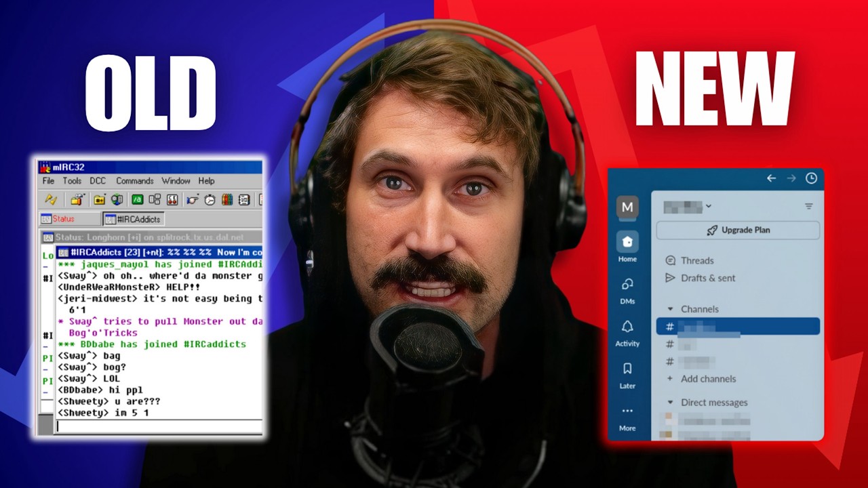Open the Tools menu in mIRC

[x=72, y=181]
